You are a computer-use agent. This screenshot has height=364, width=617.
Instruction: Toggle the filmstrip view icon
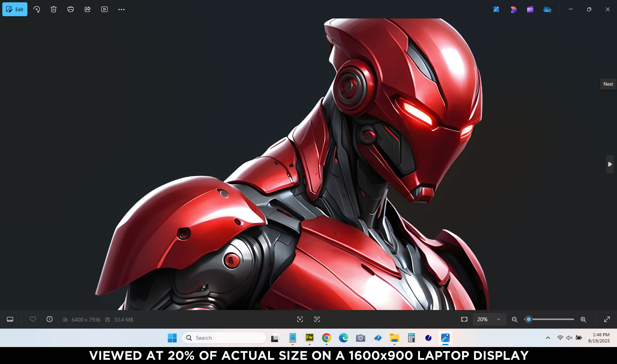coord(10,319)
